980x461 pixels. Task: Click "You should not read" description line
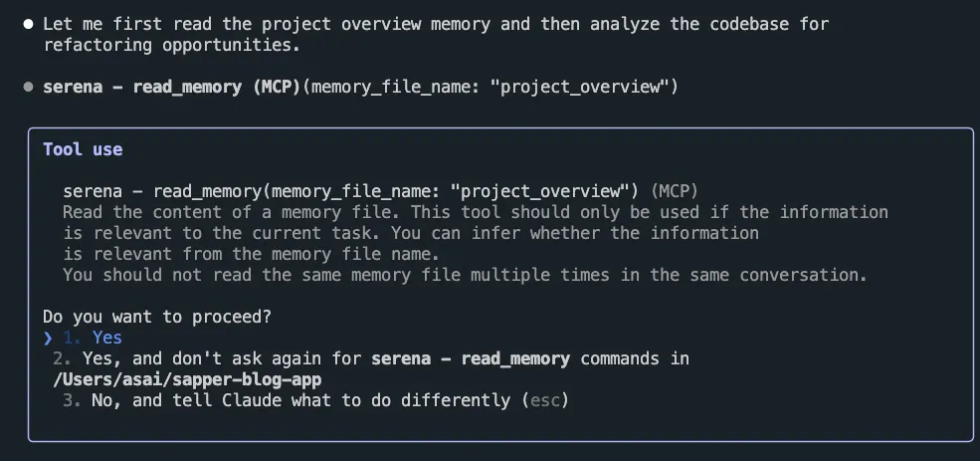465,275
